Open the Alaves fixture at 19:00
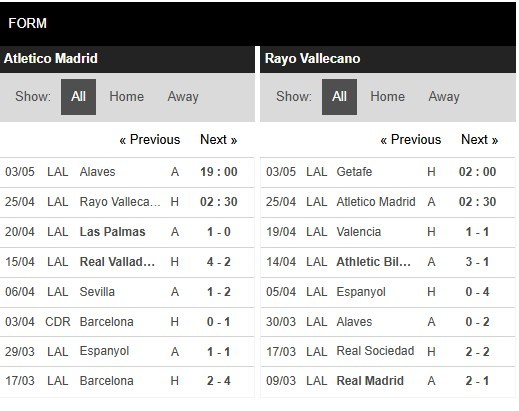The width and height of the screenshot is (519, 411). click(x=127, y=172)
